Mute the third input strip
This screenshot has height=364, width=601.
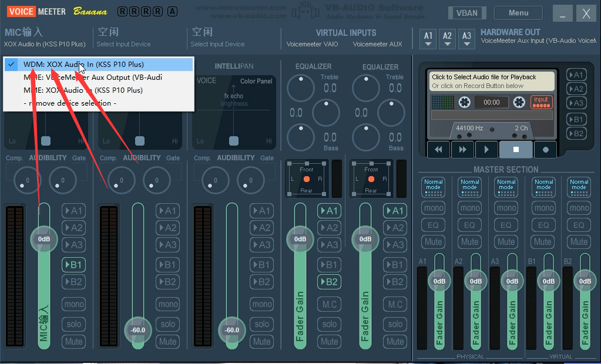(x=262, y=341)
